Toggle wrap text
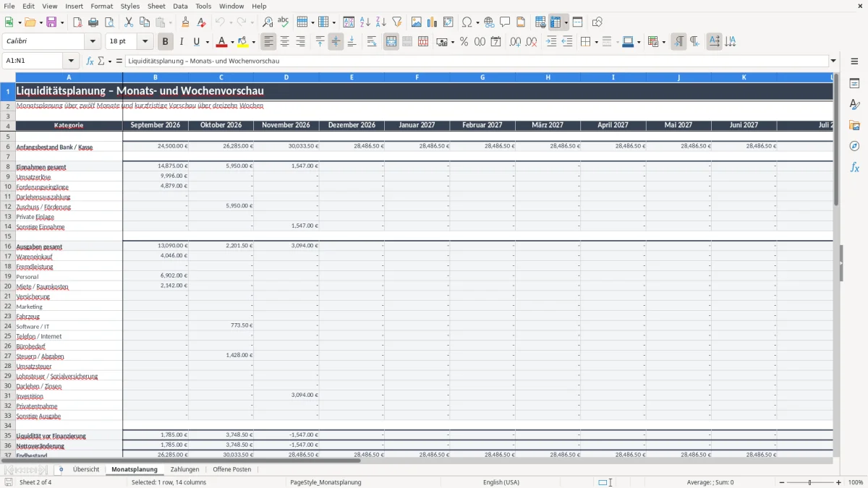Viewport: 868px width, 488px height. coord(372,42)
